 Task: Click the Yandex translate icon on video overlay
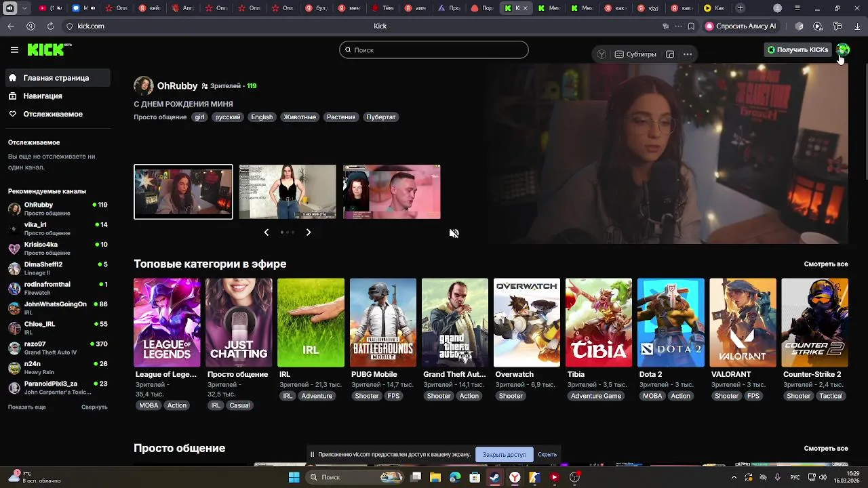point(601,54)
